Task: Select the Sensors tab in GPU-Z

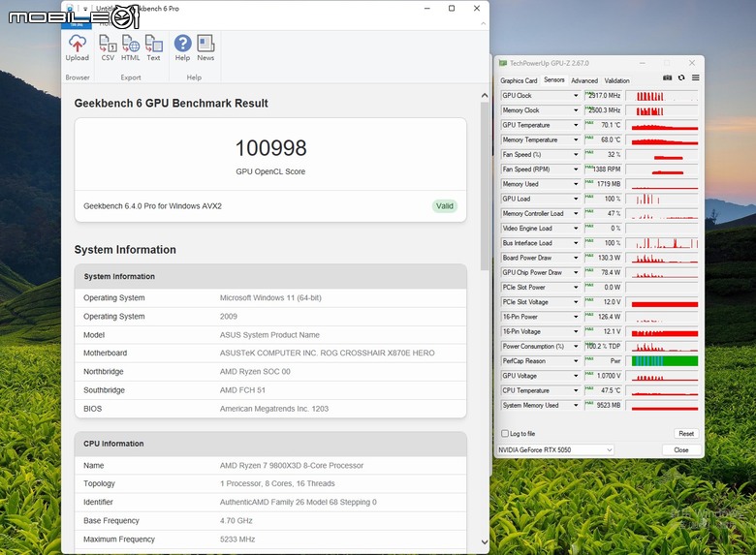Action: point(554,80)
